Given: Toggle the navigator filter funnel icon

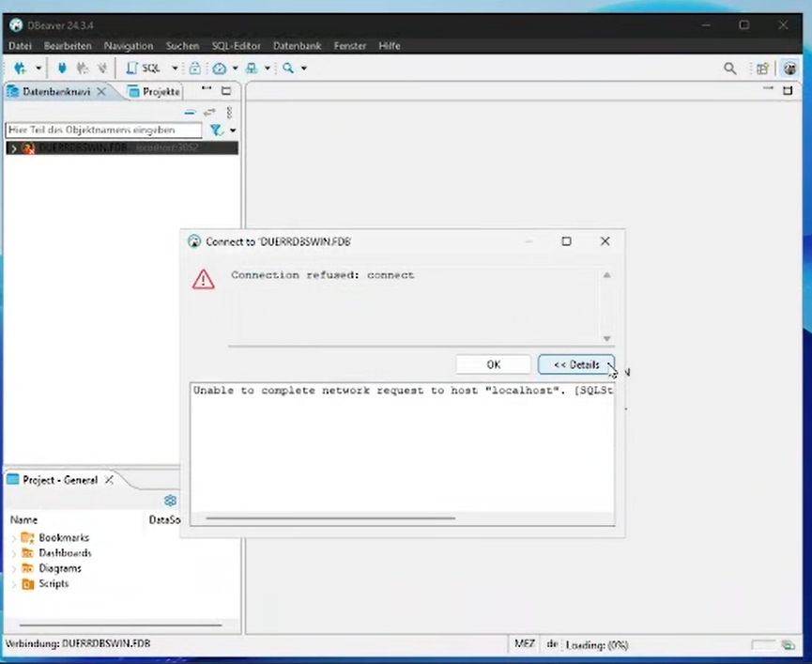Looking at the screenshot, I should 215,128.
